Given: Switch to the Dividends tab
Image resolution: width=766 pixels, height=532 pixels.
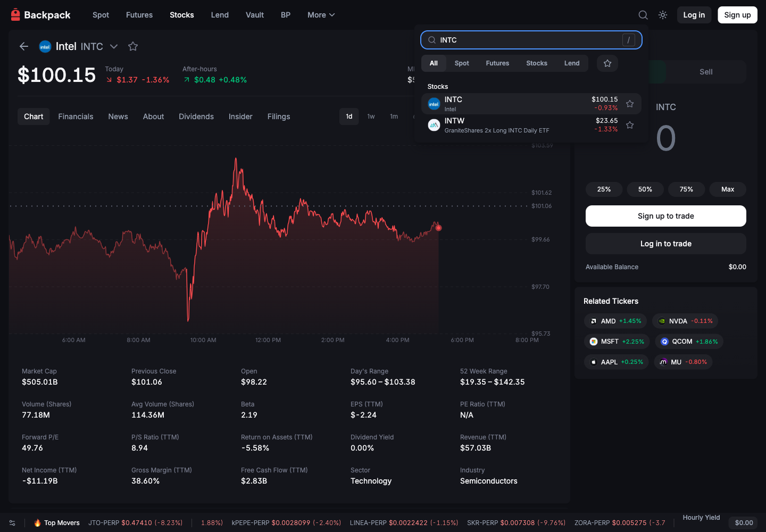Looking at the screenshot, I should coord(196,117).
